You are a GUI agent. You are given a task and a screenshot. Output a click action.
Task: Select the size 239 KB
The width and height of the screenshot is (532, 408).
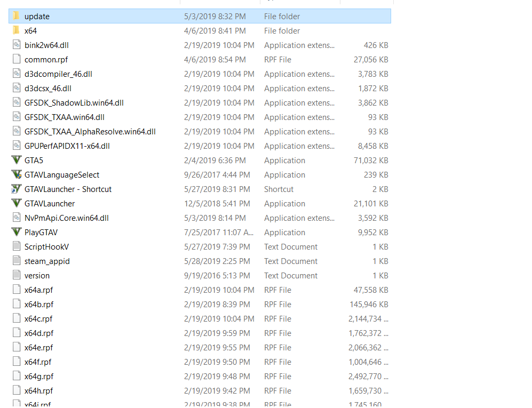pos(376,175)
